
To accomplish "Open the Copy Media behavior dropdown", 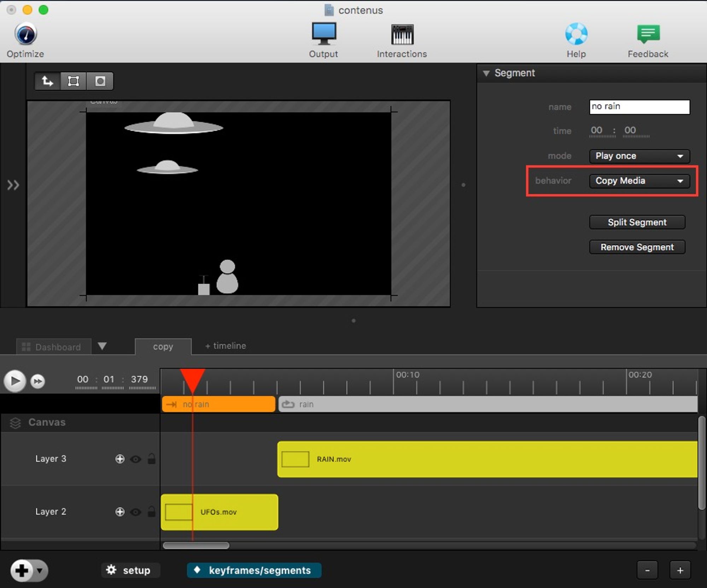I will [x=639, y=181].
